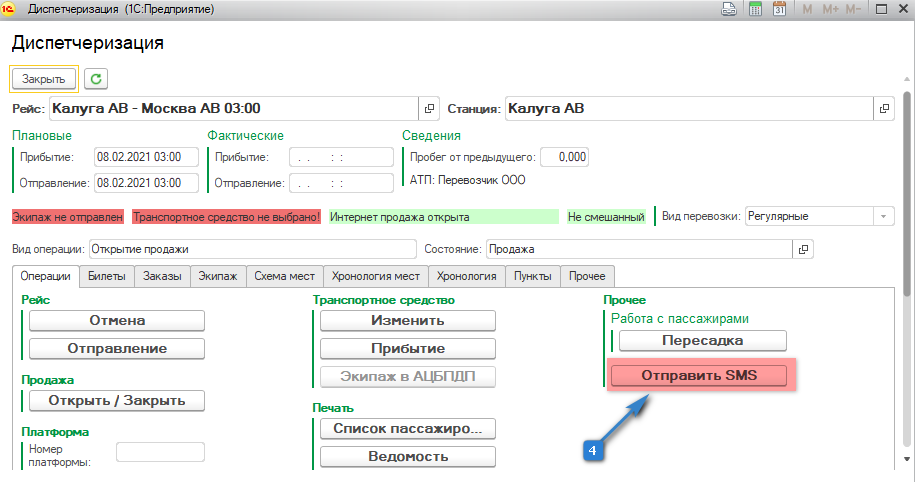Image resolution: width=915 pixels, height=482 pixels.
Task: Click the 1C application logo icon
Action: 9,9
